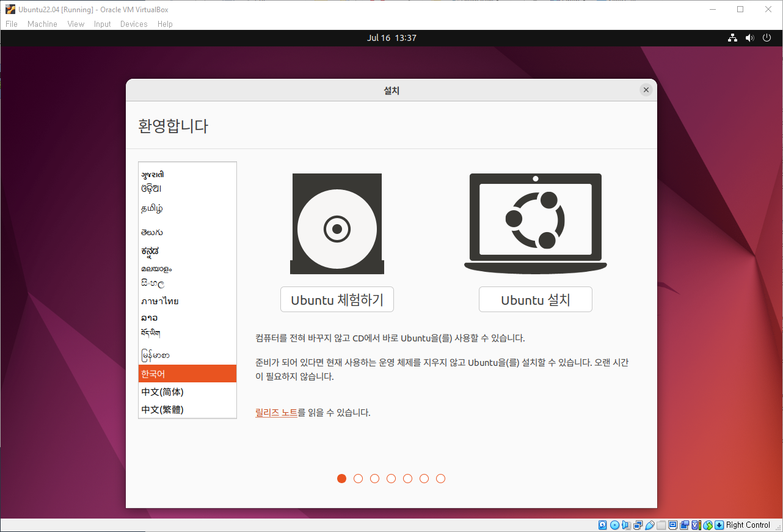Select ภาษาไทย in the language list
783x532 pixels.
[188, 301]
